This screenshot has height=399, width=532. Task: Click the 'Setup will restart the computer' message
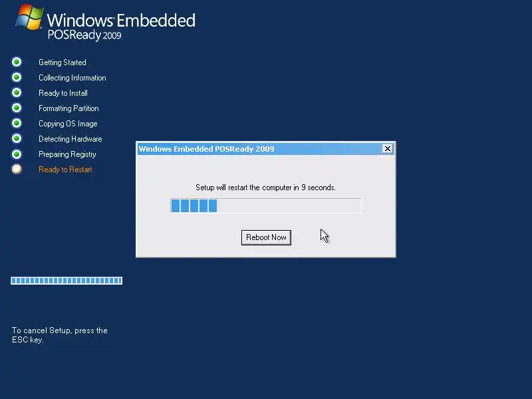point(265,188)
